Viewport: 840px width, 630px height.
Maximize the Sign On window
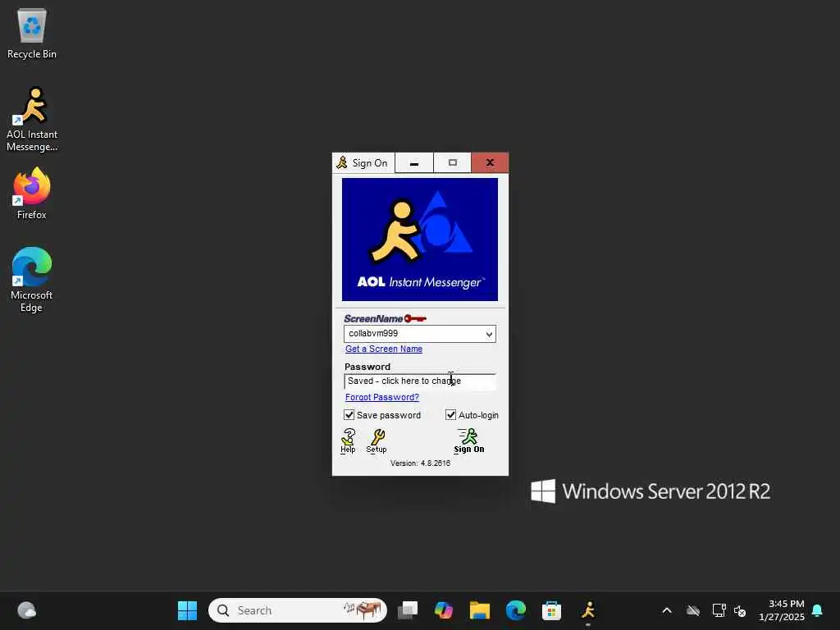(x=453, y=163)
